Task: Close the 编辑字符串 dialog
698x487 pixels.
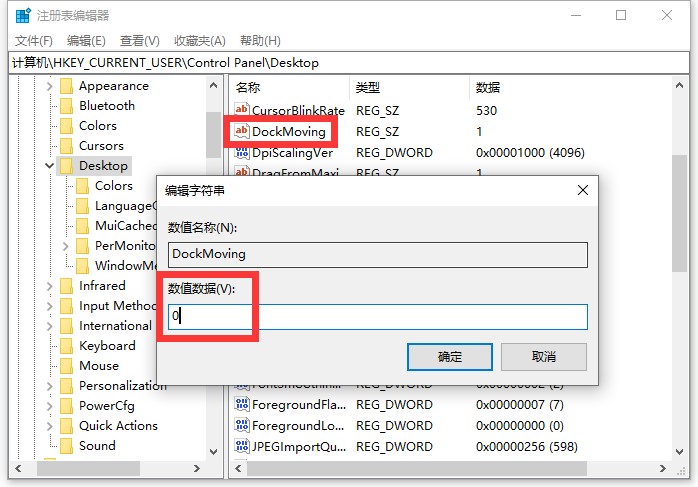Action: tap(583, 191)
